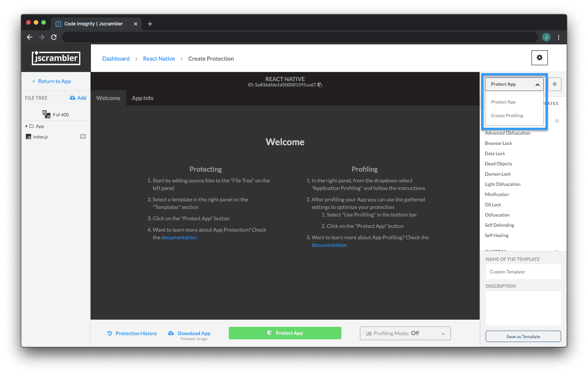Screen dimensions: 588x375
Task: Select the Browser Lock template
Action: (499, 143)
